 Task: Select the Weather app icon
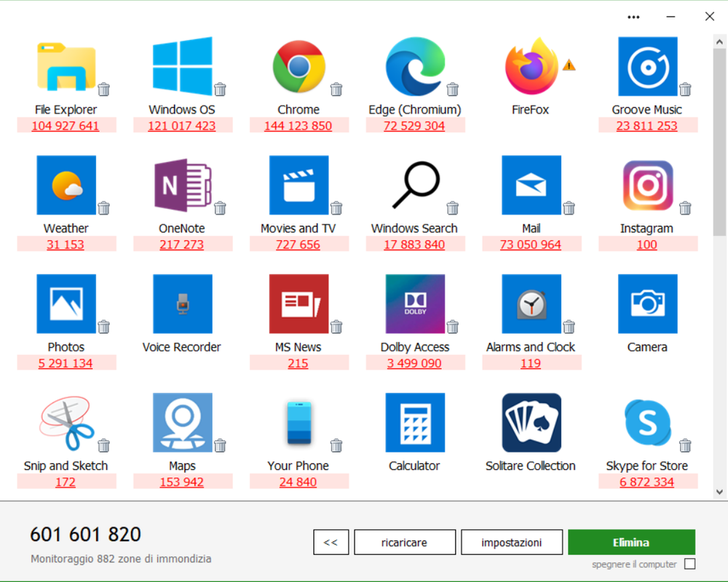coord(66,186)
